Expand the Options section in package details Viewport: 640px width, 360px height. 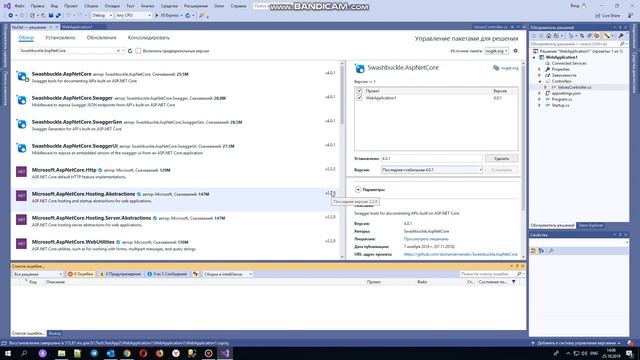[358, 190]
